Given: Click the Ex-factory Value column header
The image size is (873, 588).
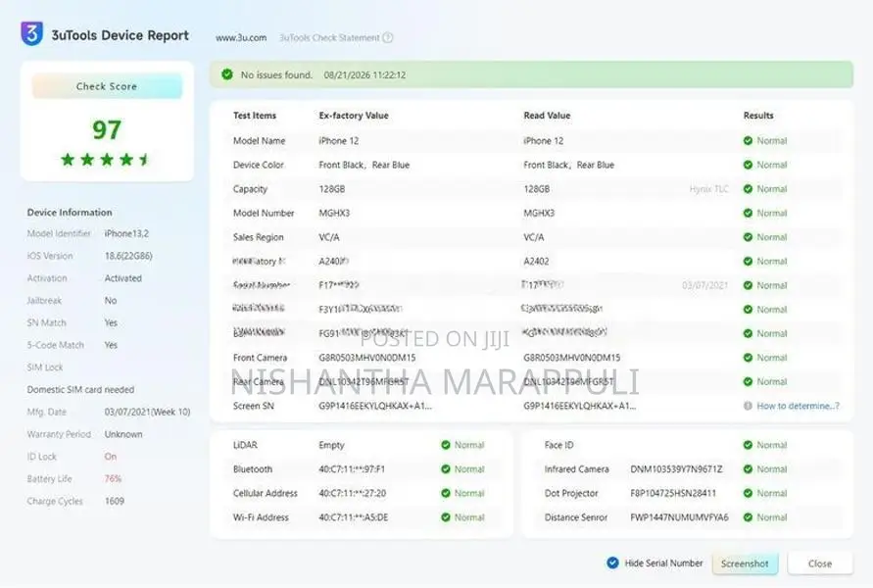Looking at the screenshot, I should pos(354,116).
